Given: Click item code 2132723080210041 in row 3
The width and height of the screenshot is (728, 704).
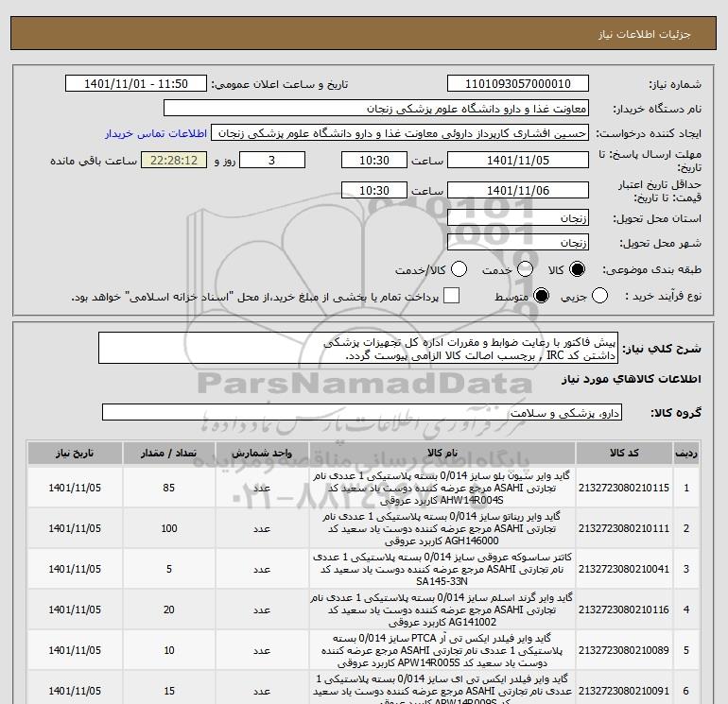Looking at the screenshot, I should click(x=624, y=569).
